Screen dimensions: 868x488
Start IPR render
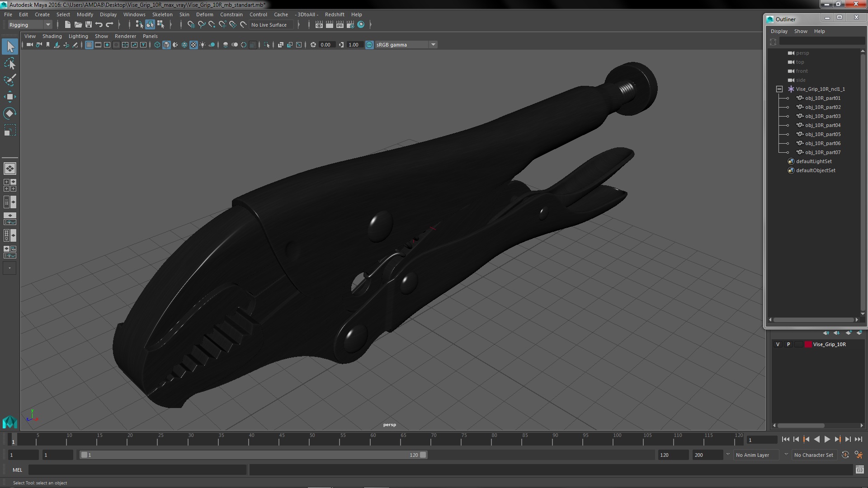click(x=340, y=25)
